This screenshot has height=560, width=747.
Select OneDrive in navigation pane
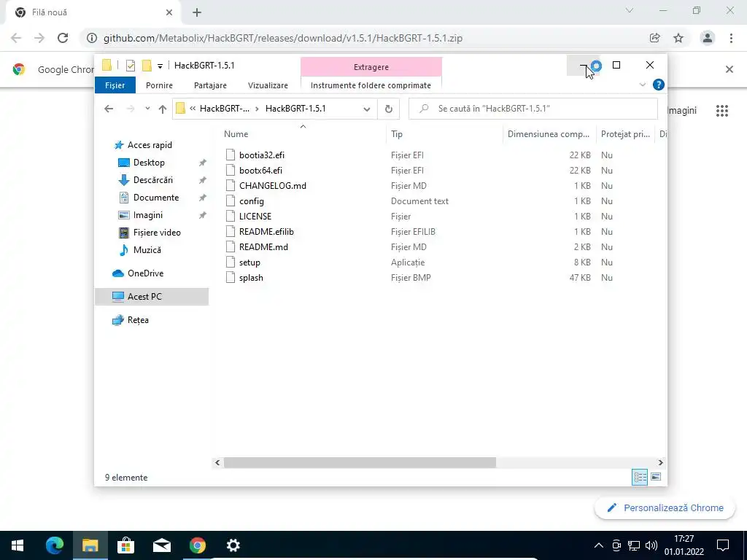145,273
